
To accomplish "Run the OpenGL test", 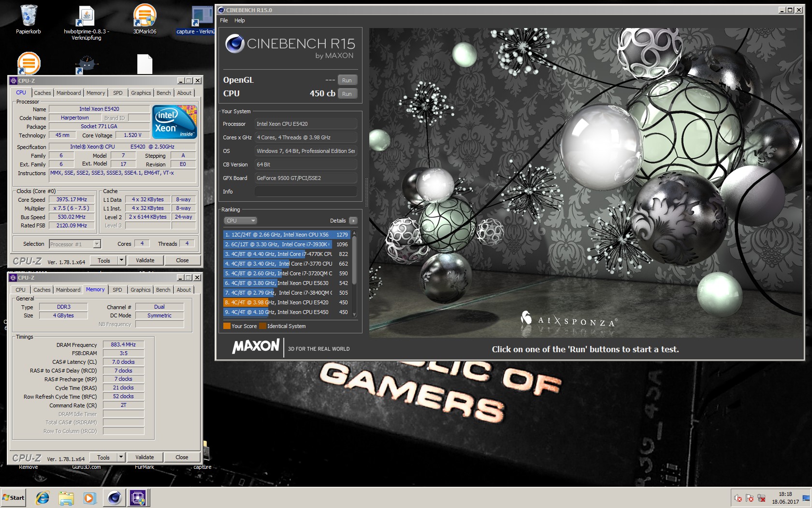I will [x=347, y=80].
